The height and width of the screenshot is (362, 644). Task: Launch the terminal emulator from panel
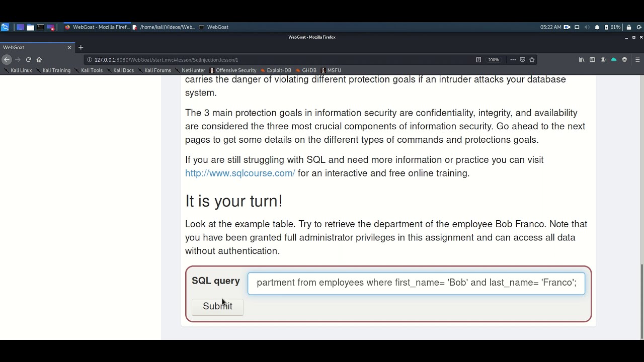point(40,27)
